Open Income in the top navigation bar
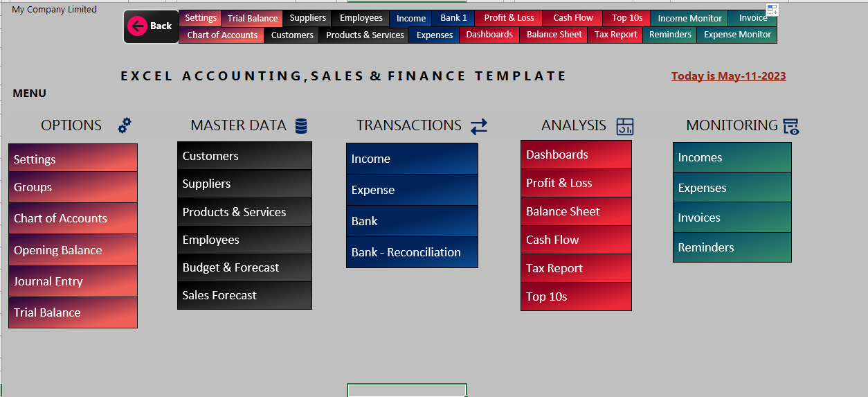Viewport: 868px width, 397px height. click(411, 18)
